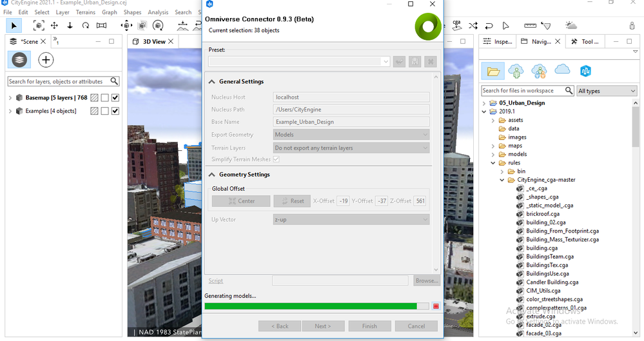644x341 pixels.
Task: Expand the 05_Urban_Design folder
Action: 485,103
